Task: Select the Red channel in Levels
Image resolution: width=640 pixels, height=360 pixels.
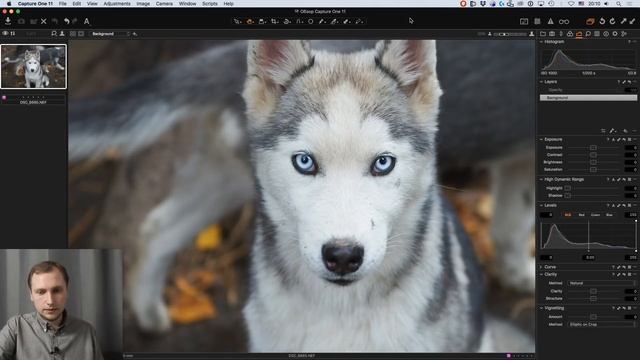Action: tap(582, 215)
